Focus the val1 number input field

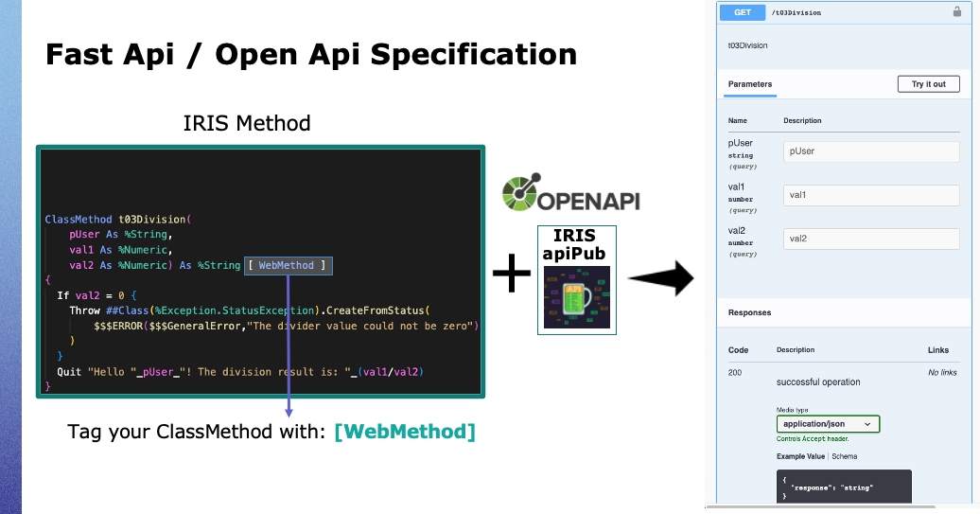[870, 195]
